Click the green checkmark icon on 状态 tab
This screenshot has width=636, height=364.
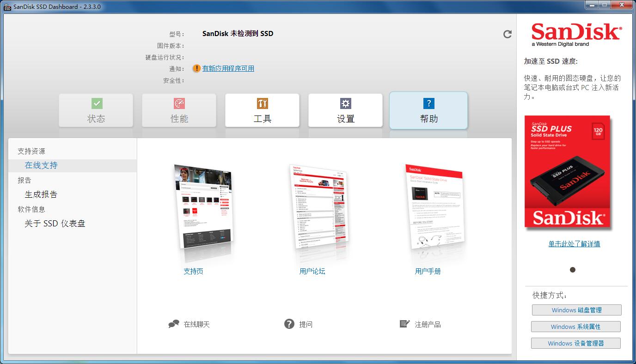pos(97,103)
